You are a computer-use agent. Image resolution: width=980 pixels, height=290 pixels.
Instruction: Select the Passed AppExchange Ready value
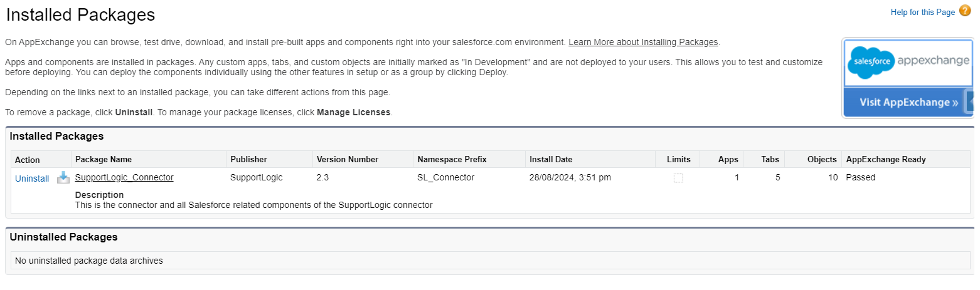coord(860,177)
